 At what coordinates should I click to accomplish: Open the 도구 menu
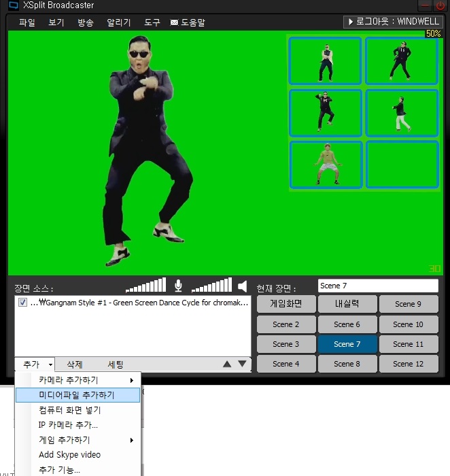[152, 22]
